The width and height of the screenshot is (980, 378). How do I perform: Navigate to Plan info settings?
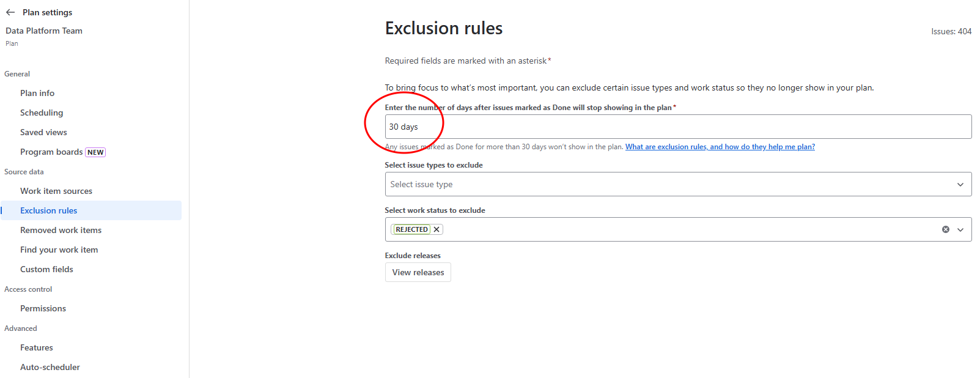tap(37, 92)
